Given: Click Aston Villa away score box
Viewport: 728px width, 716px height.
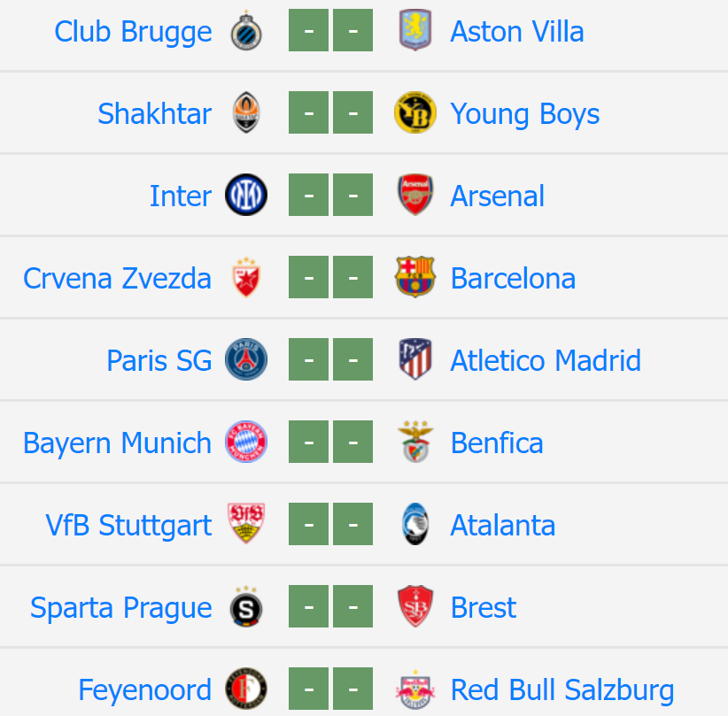Looking at the screenshot, I should [352, 30].
